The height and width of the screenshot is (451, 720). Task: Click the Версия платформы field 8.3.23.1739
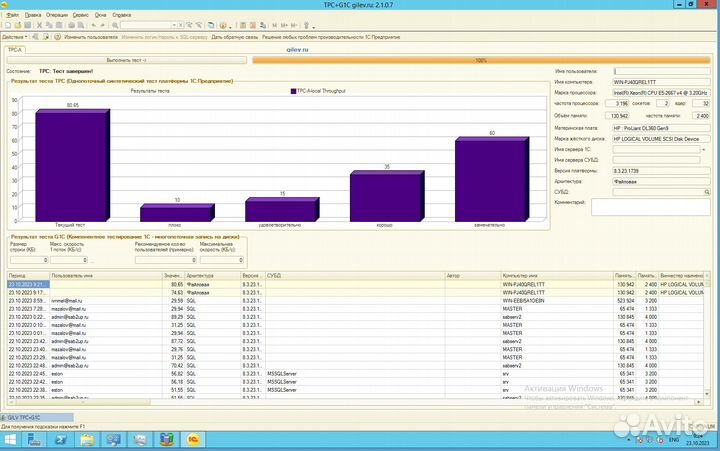point(661,171)
